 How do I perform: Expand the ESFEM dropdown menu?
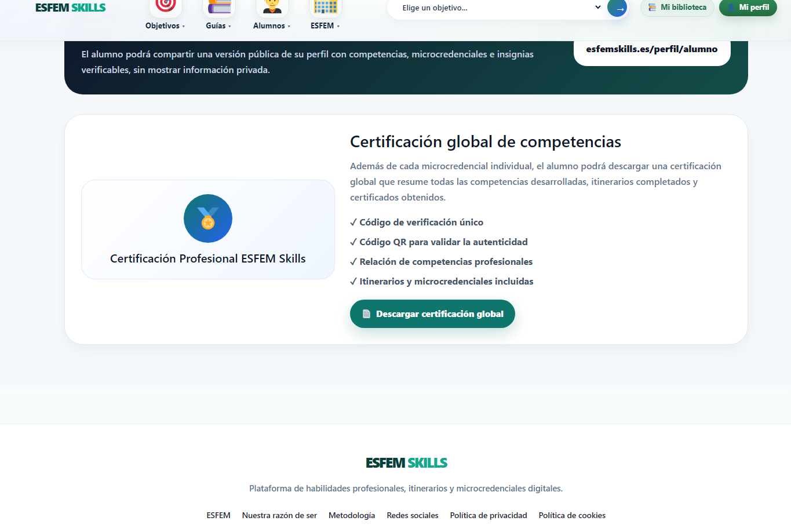coord(325,26)
